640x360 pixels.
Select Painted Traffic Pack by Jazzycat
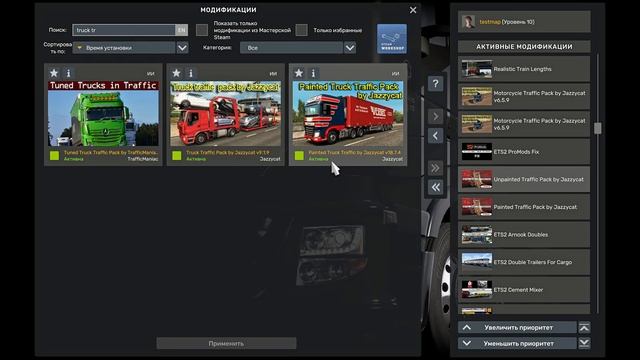click(524, 207)
